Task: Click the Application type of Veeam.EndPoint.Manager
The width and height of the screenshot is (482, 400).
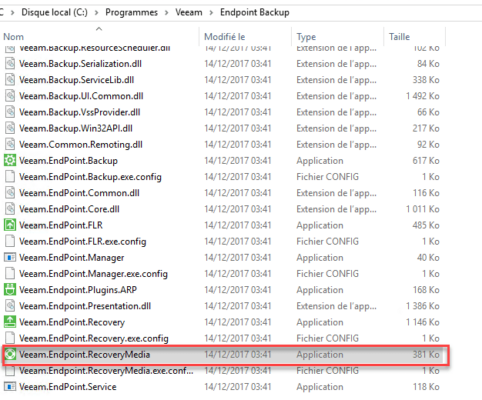Action: point(320,258)
